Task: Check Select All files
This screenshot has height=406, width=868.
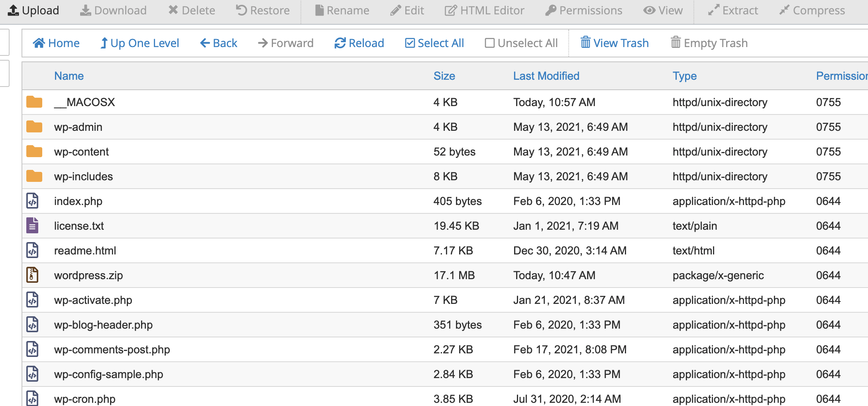Action: [434, 43]
